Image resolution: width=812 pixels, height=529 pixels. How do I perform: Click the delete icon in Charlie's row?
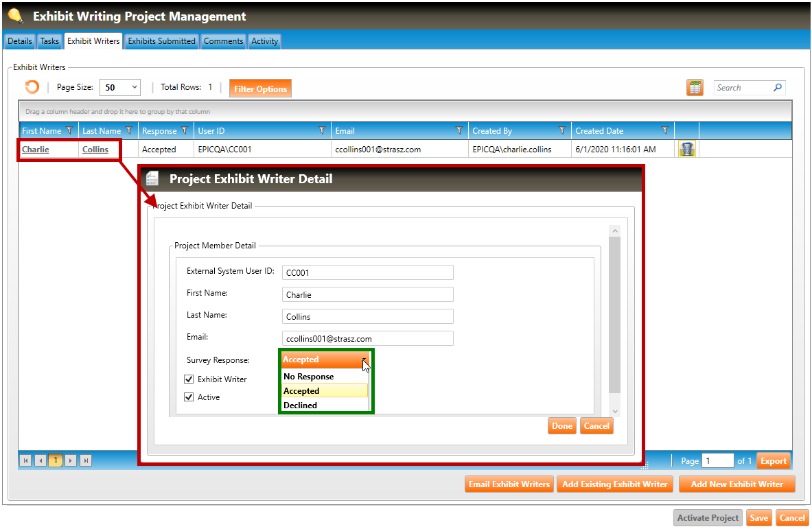(686, 149)
